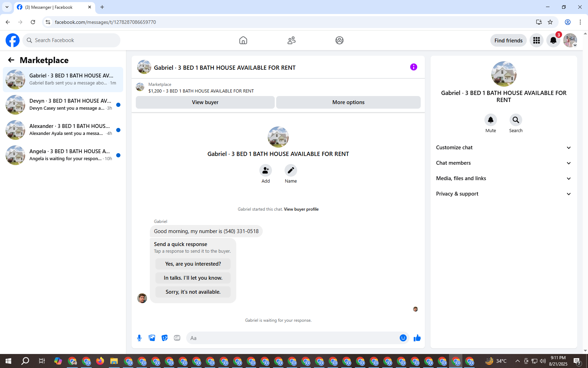The height and width of the screenshot is (368, 588).
Task: Open the tab search dropdown arrow
Action: 7,7
